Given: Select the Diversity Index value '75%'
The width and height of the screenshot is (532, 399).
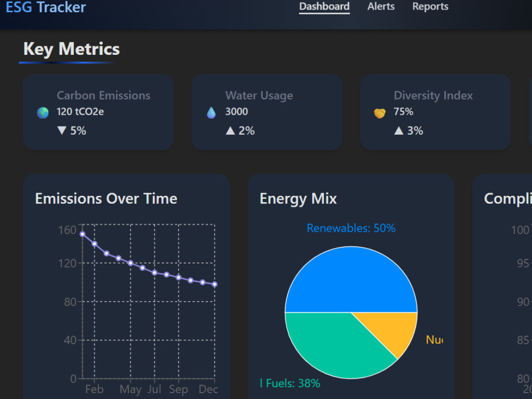Looking at the screenshot, I should [x=403, y=112].
